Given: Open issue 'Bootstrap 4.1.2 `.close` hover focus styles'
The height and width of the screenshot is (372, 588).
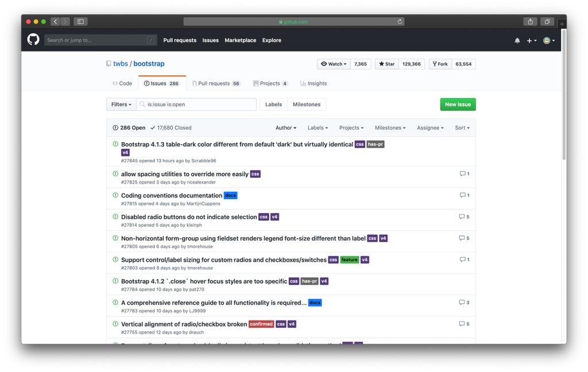Looking at the screenshot, I should 204,281.
